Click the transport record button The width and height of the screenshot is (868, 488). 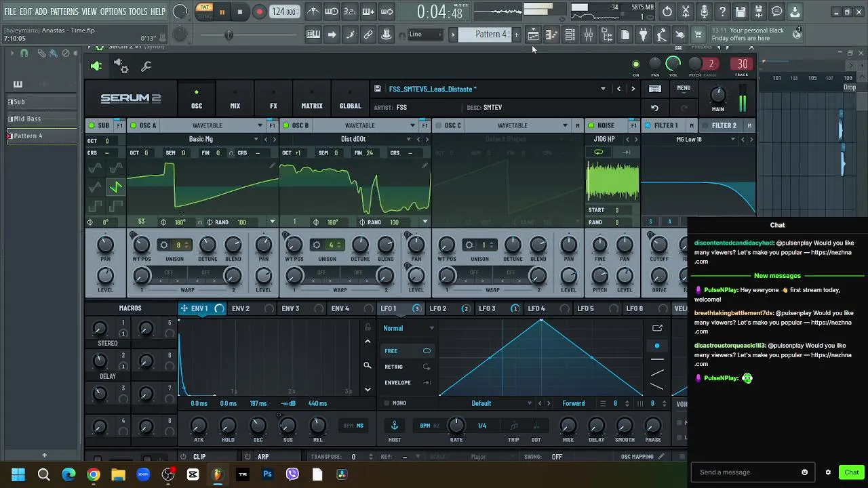click(259, 12)
